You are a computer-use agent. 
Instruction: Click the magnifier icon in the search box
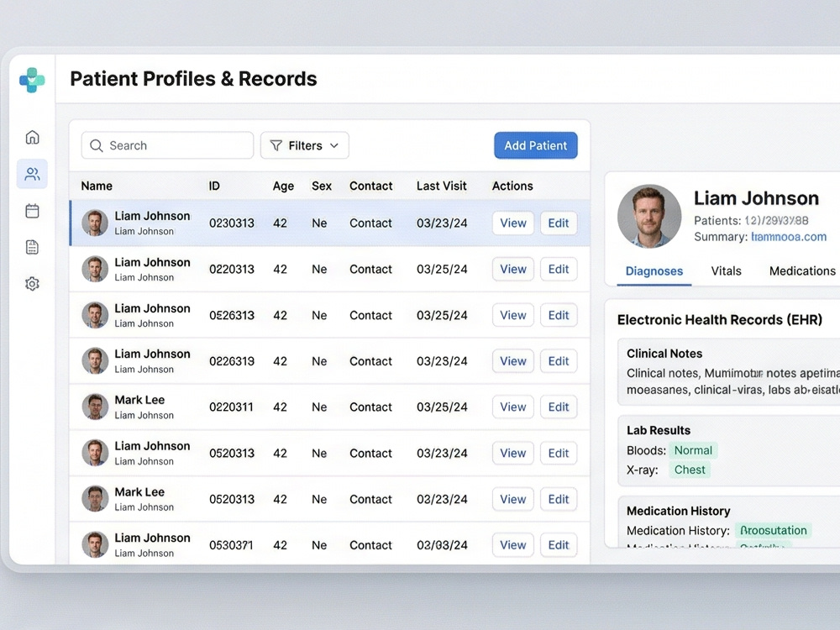coord(97,145)
